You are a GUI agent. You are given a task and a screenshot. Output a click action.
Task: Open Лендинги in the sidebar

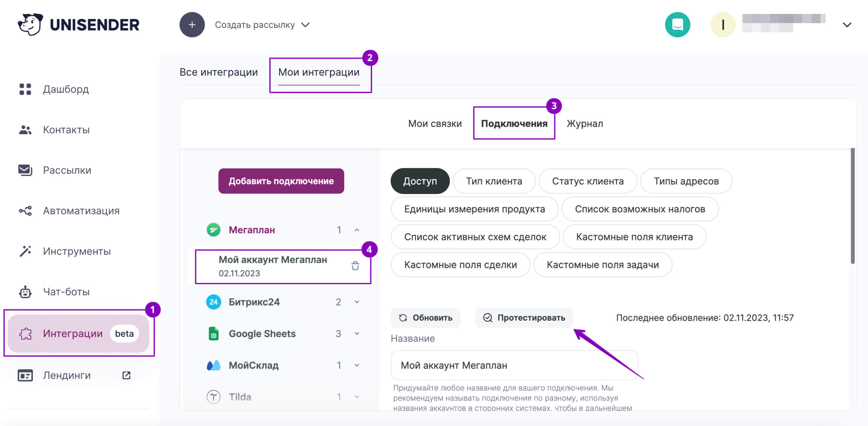(67, 375)
